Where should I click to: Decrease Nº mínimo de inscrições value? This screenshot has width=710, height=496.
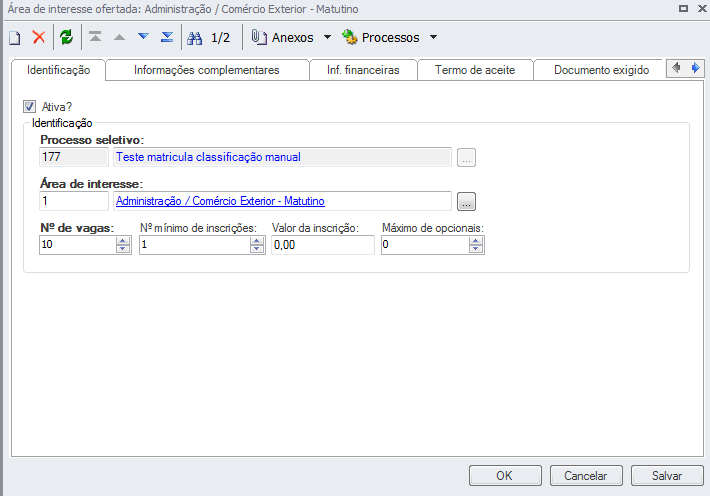pos(257,249)
